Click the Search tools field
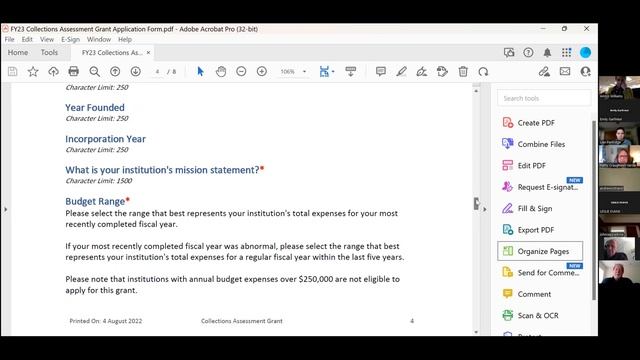Image resolution: width=640 pixels, height=360 pixels. [x=544, y=98]
